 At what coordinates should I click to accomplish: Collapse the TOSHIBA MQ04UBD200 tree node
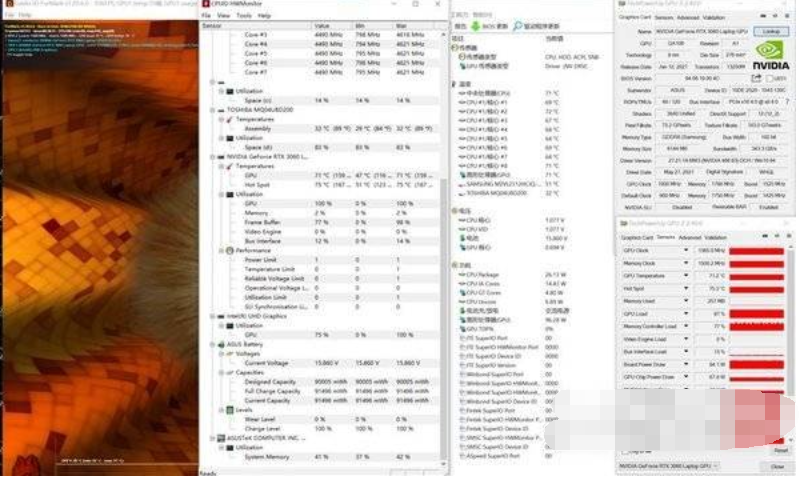[213, 110]
